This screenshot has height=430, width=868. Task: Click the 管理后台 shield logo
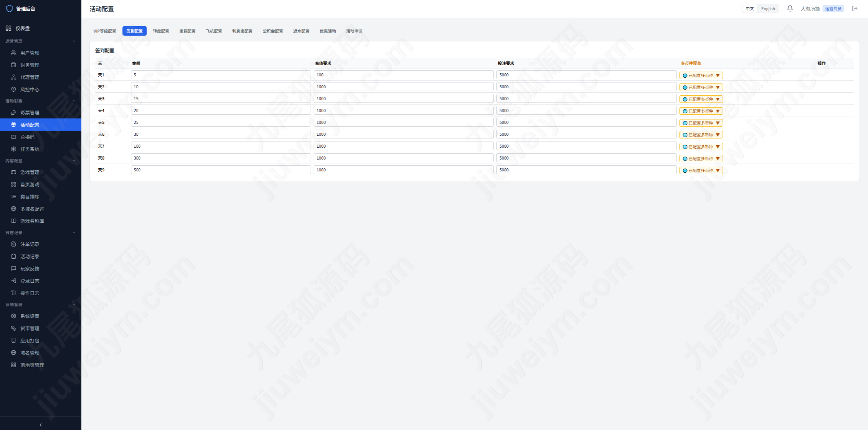pyautogui.click(x=9, y=8)
